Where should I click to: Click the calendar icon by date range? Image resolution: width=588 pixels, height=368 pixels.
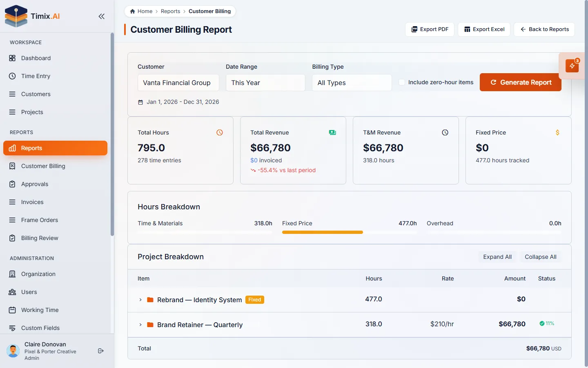pos(140,102)
